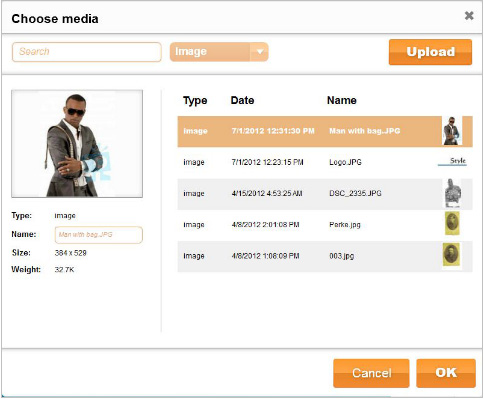The width and height of the screenshot is (484, 399).
Task: Click the Cancel button
Action: 371,373
